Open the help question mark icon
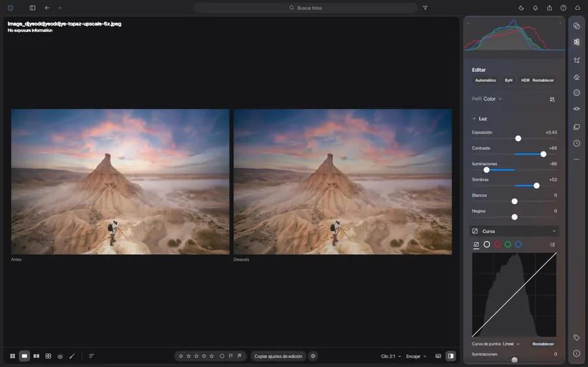588x367 pixels. pos(563,8)
